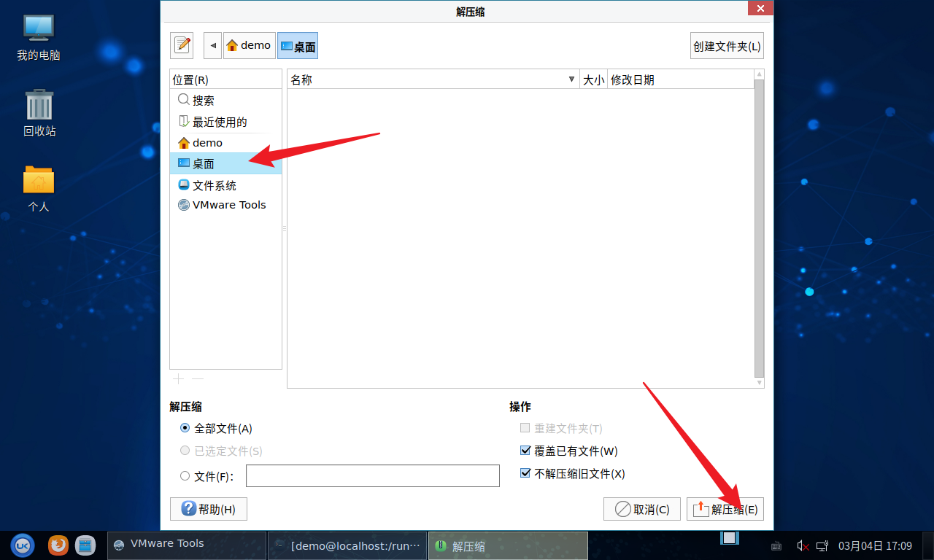Click the muted volume tray icon

[803, 545]
